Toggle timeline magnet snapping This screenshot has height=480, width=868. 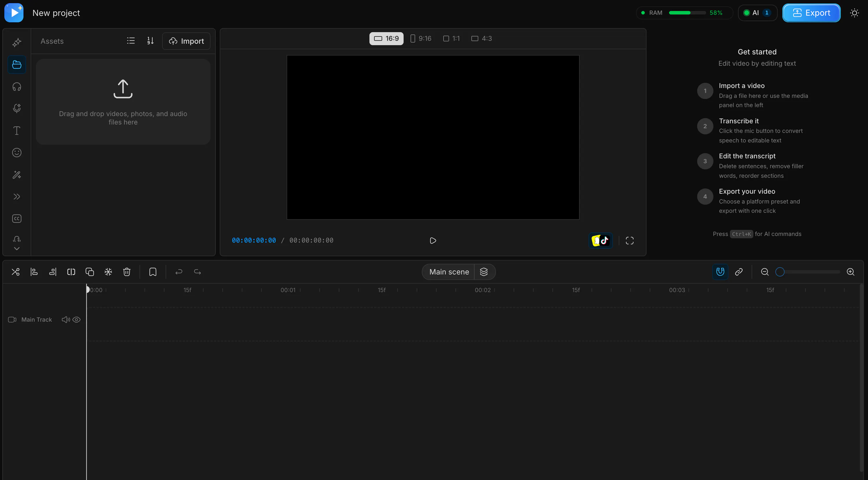(720, 272)
